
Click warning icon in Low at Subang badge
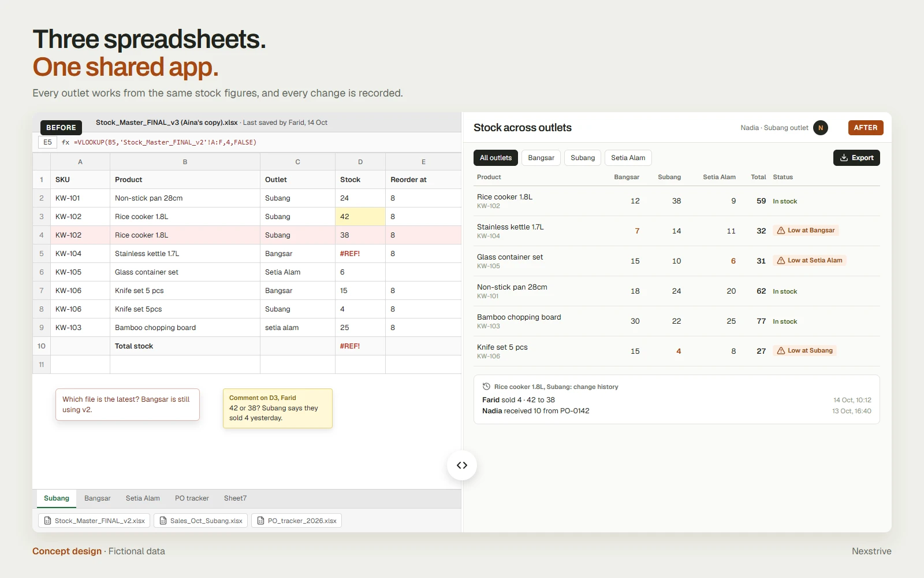click(781, 351)
